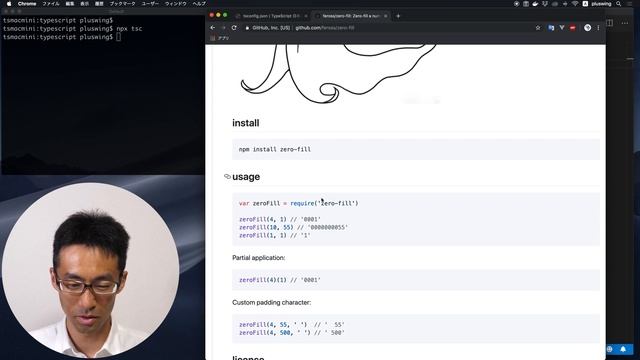Screen dimensions: 640x360
Task: Click the 'Custom padding character:' text
Action: (271, 302)
